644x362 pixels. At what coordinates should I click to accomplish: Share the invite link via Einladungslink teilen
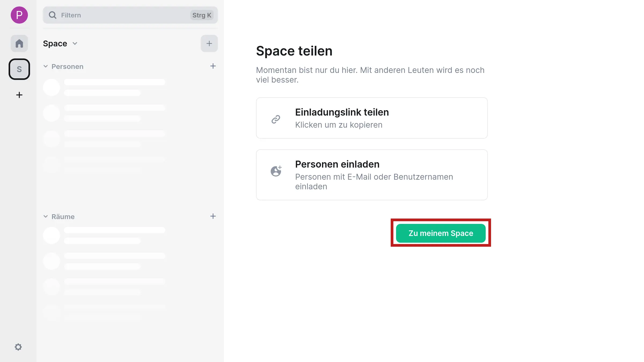pyautogui.click(x=371, y=118)
